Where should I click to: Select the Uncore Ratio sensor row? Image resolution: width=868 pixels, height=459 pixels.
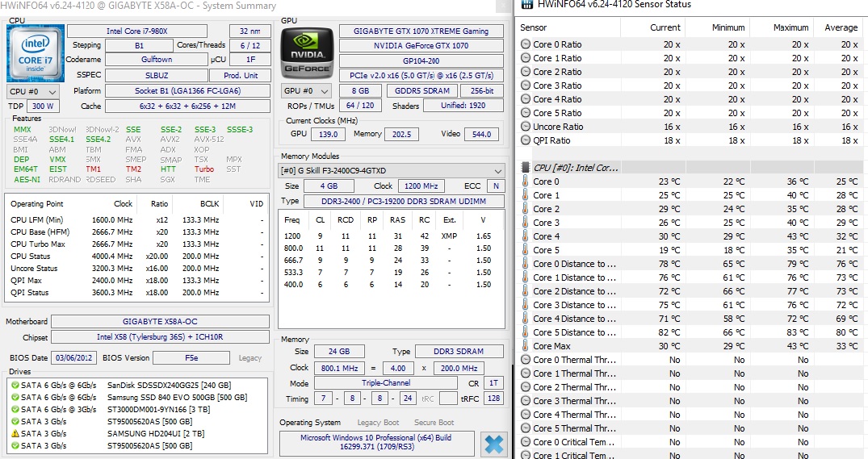[691, 127]
